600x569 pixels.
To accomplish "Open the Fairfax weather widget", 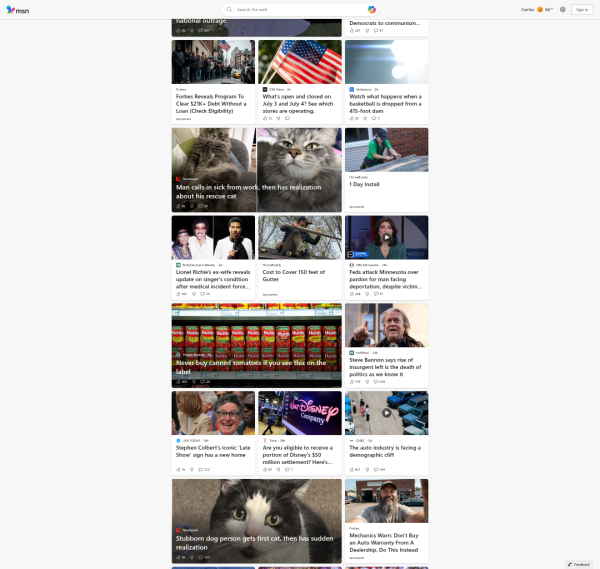I will point(537,10).
